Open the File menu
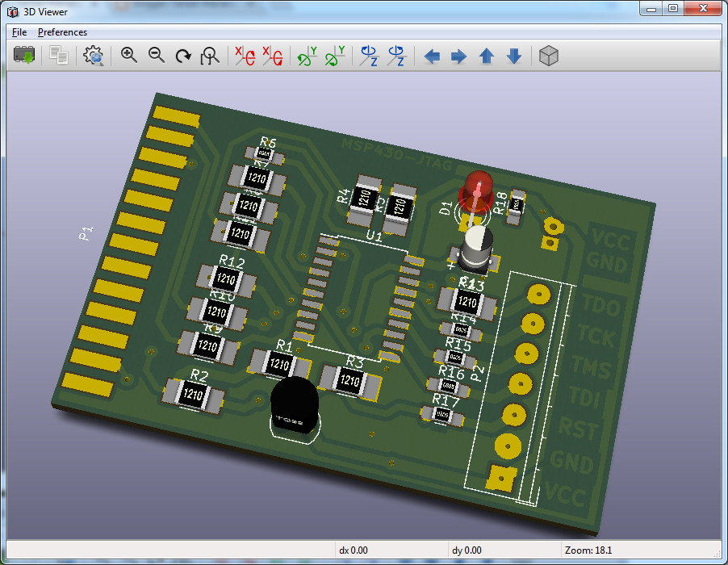The image size is (728, 565). coord(19,32)
